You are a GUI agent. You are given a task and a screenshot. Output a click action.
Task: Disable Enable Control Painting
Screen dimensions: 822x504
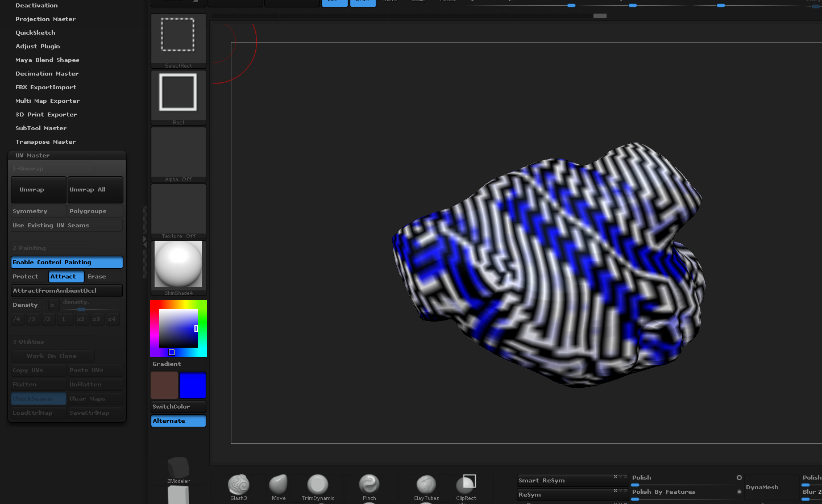(67, 263)
